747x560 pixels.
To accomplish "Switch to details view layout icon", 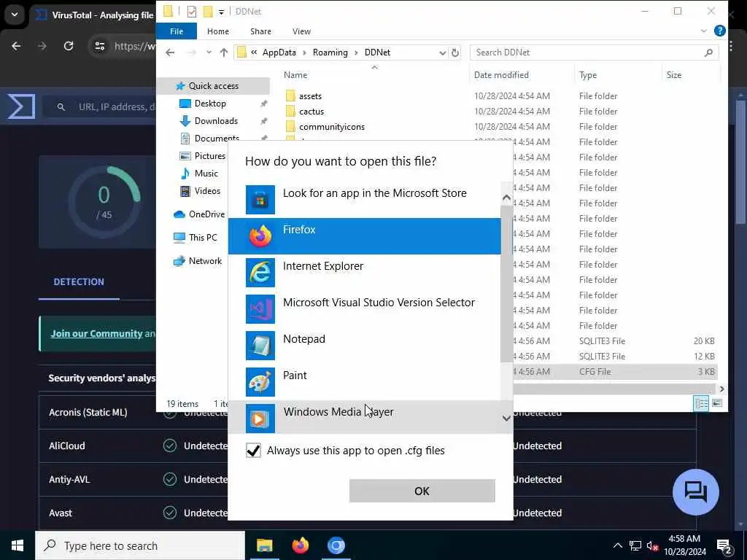I will (x=701, y=403).
